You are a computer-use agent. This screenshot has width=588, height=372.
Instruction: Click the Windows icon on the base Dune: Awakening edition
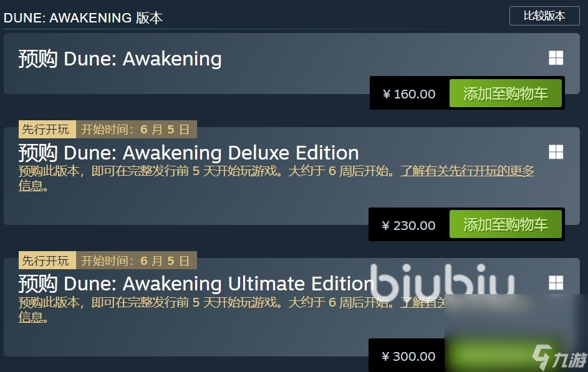556,58
